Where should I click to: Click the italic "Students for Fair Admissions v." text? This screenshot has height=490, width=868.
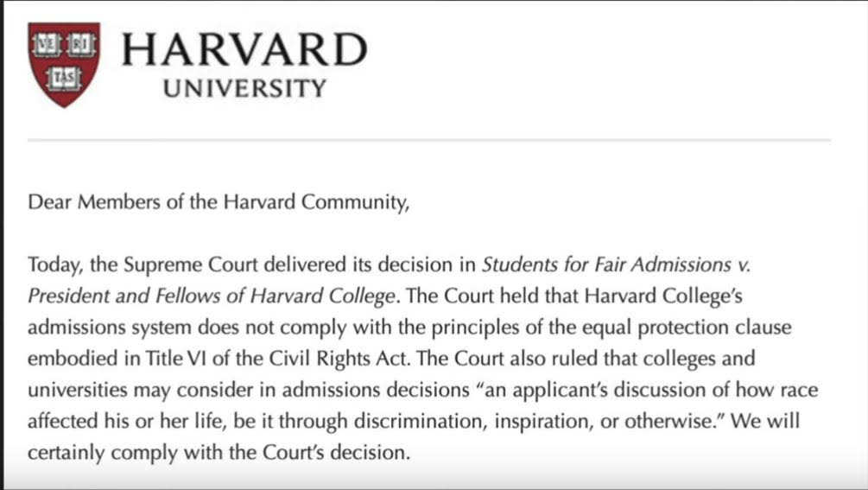pos(616,264)
